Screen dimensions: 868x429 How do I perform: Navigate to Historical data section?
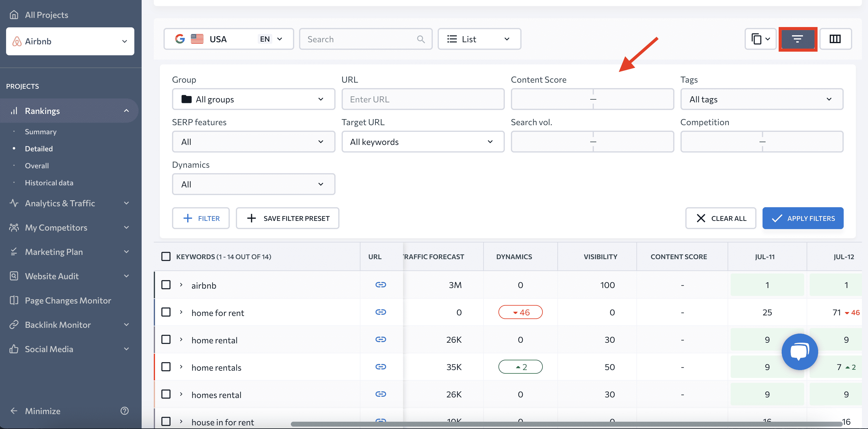pyautogui.click(x=48, y=182)
